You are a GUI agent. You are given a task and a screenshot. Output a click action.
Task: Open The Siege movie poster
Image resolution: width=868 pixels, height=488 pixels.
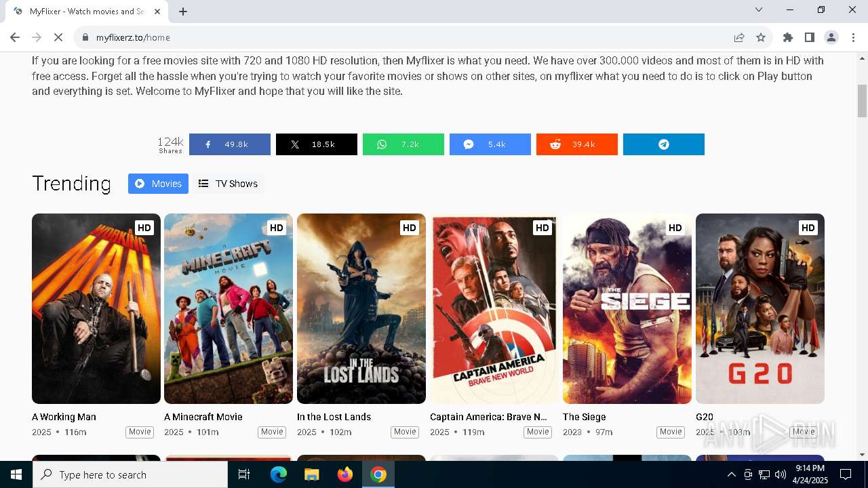(x=627, y=308)
